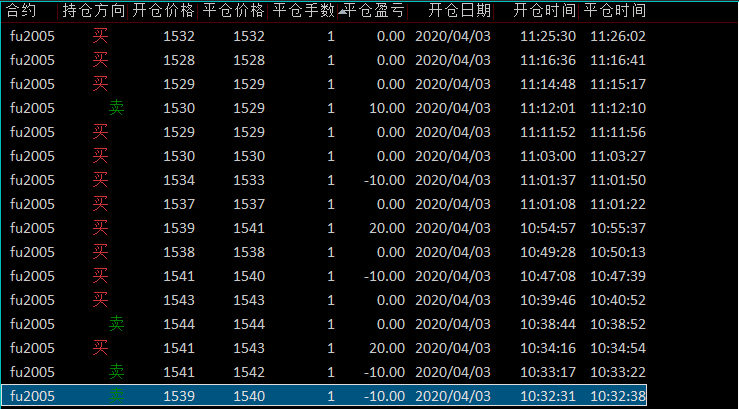Select open price 1534 cell
Viewport: 739px width, 409px height.
179,180
